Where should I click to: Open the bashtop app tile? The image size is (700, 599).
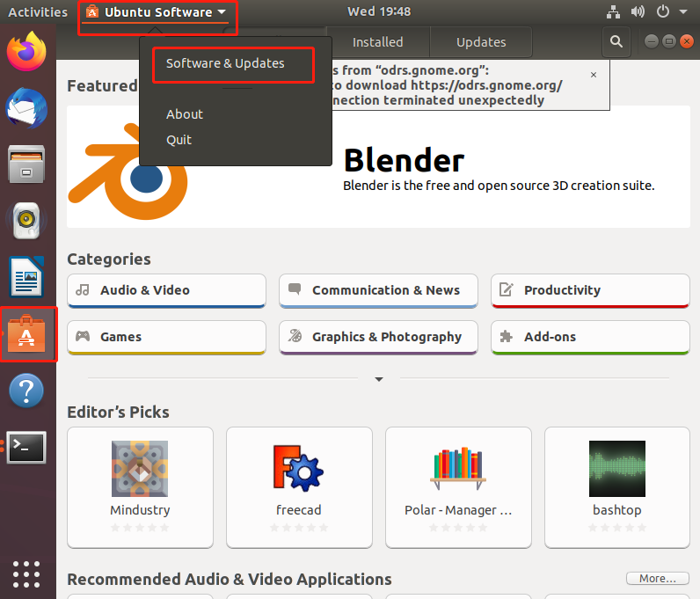click(617, 487)
